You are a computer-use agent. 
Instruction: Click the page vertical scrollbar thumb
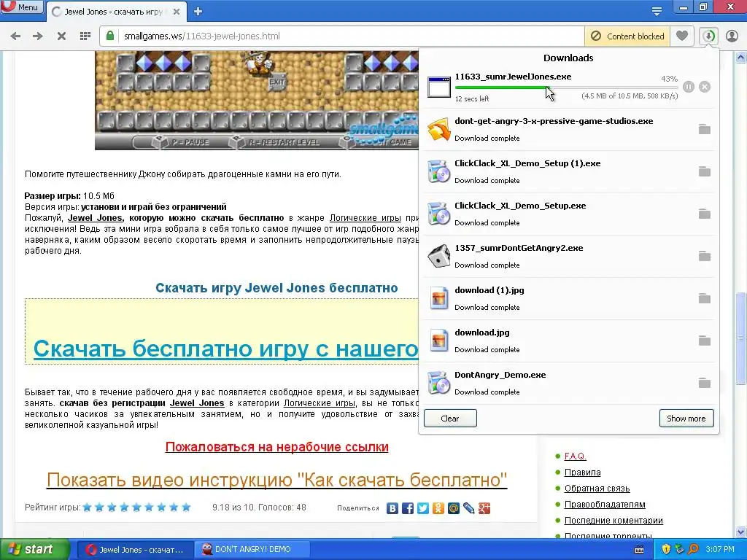(740, 338)
